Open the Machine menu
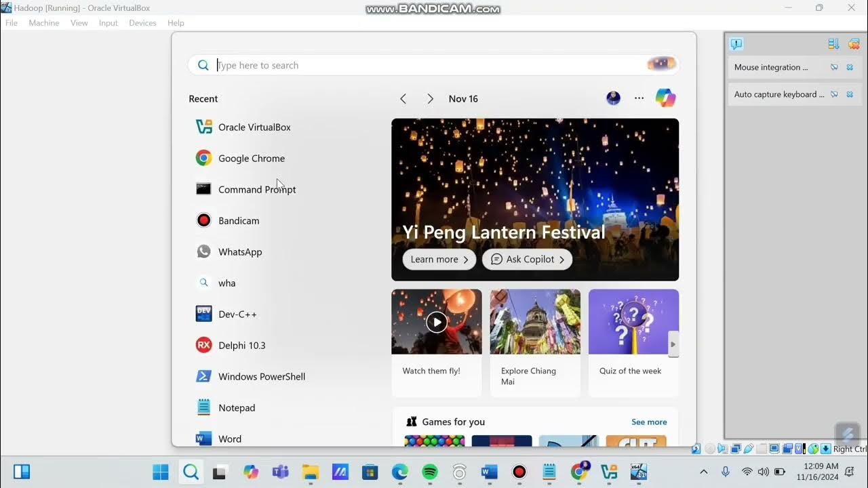The width and height of the screenshot is (868, 488). click(44, 23)
